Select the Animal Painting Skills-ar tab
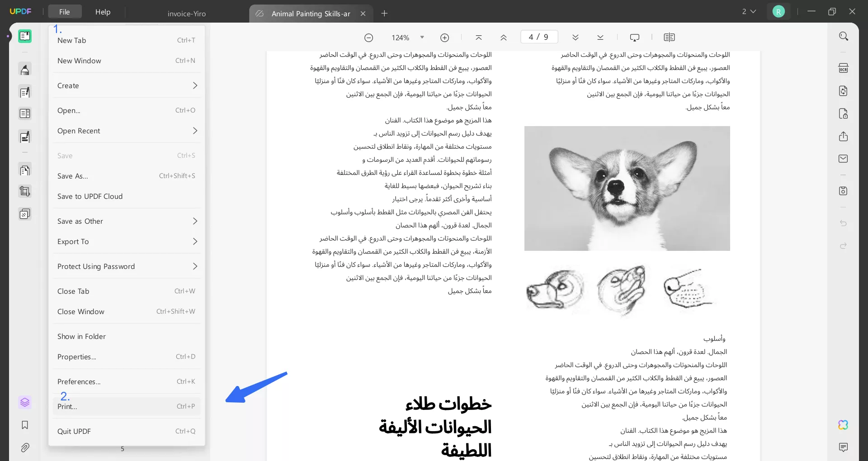Screen dimensions: 868x461 (x=310, y=14)
